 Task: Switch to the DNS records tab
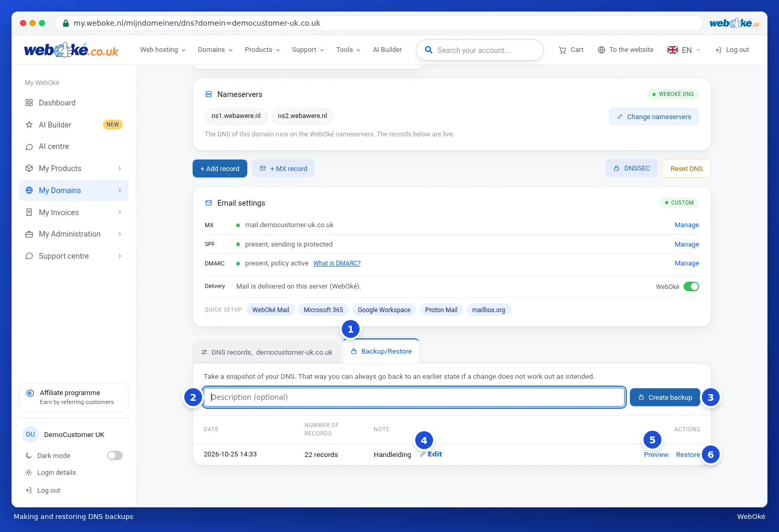coord(267,353)
